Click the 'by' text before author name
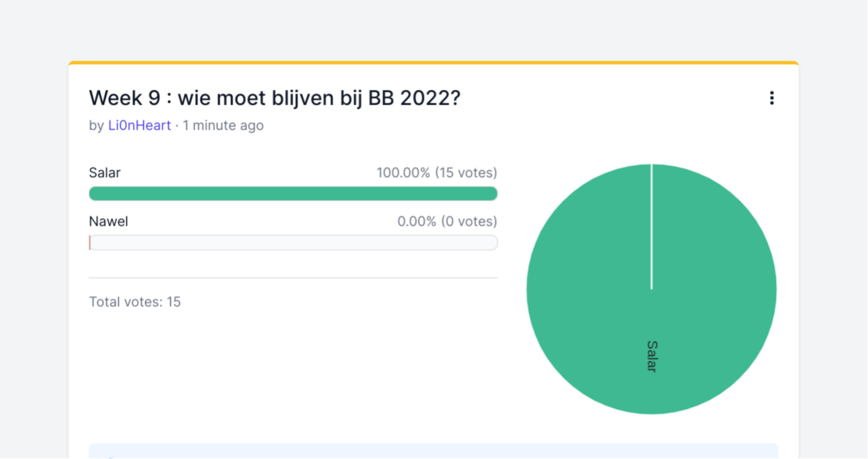The image size is (868, 459). (x=97, y=125)
